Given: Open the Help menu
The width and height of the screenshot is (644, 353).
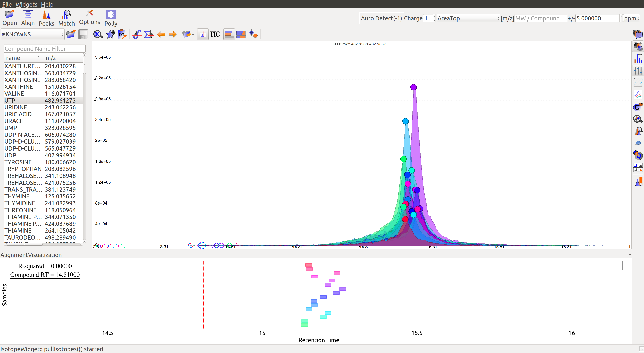Looking at the screenshot, I should click(x=47, y=4).
